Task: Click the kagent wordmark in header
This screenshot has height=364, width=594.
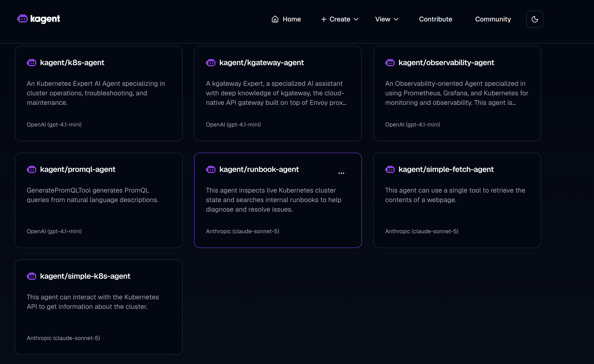Action: (x=45, y=19)
